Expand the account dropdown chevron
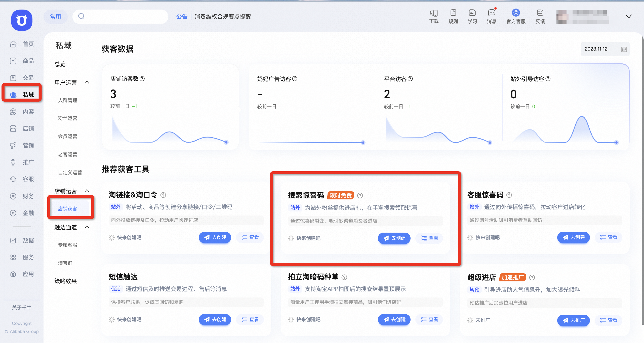 [x=628, y=17]
